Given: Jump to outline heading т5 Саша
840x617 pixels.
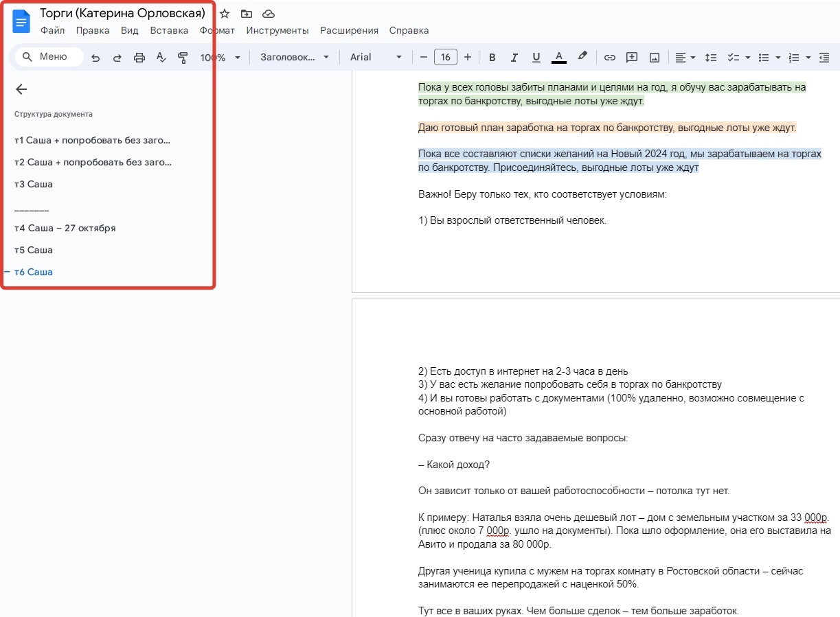Looking at the screenshot, I should (34, 250).
